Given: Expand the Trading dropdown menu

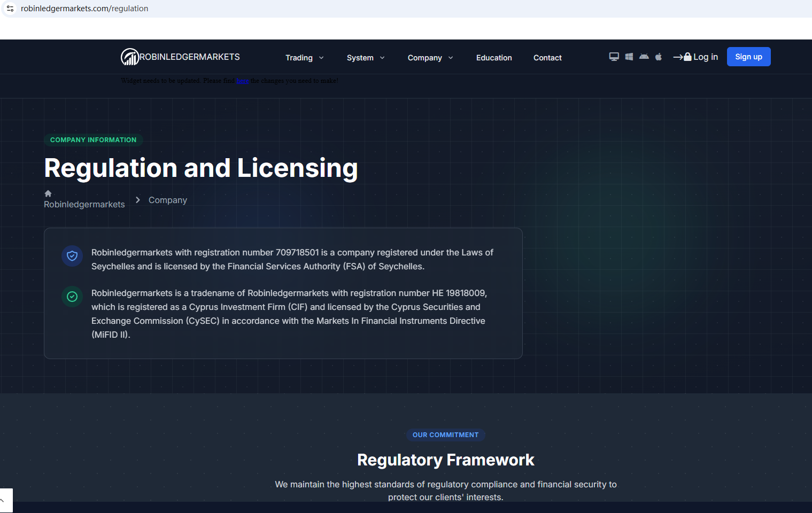Looking at the screenshot, I should point(304,58).
